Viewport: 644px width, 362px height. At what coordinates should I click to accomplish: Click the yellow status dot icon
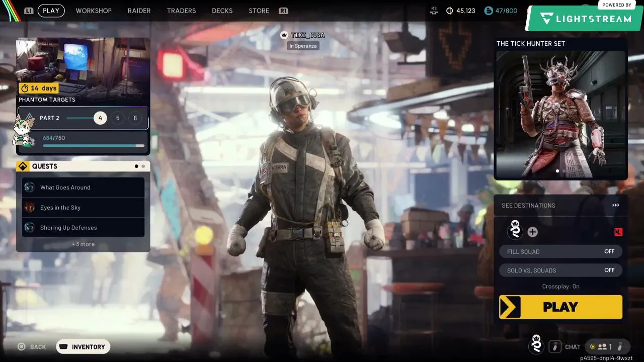tap(592, 346)
